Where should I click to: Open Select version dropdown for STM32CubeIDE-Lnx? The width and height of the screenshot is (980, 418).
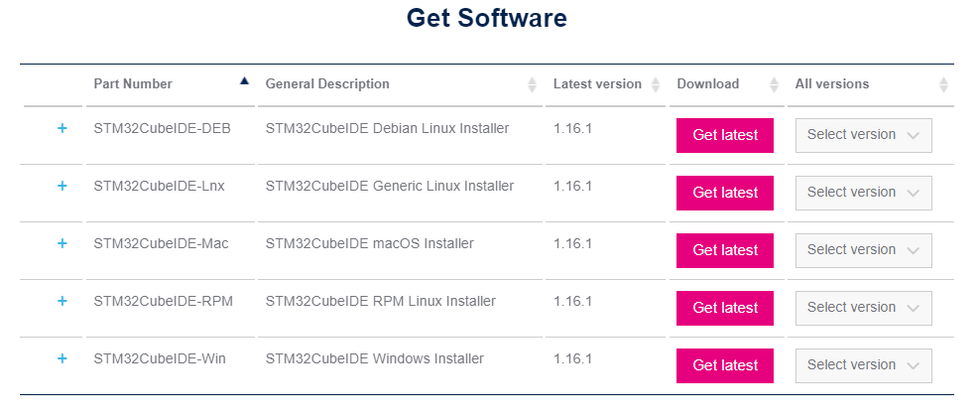pyautogui.click(x=864, y=193)
